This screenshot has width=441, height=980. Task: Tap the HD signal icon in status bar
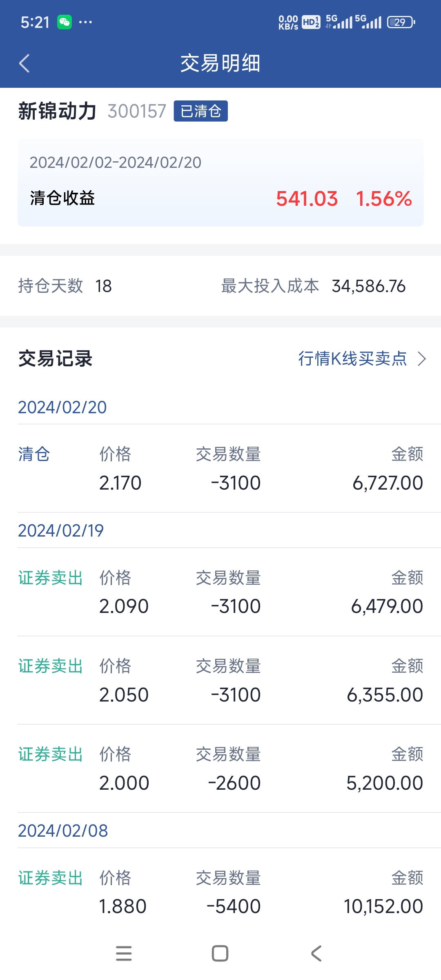pos(311,22)
